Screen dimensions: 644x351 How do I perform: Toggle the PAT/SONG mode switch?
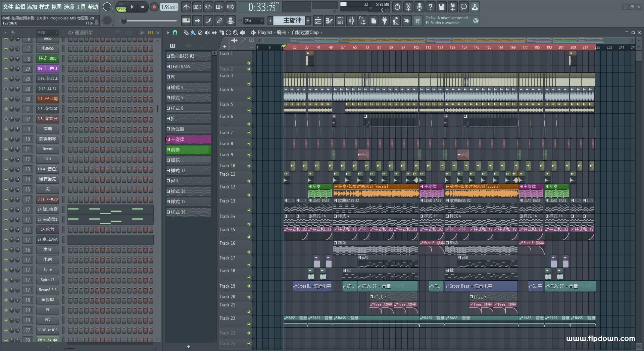pos(121,7)
